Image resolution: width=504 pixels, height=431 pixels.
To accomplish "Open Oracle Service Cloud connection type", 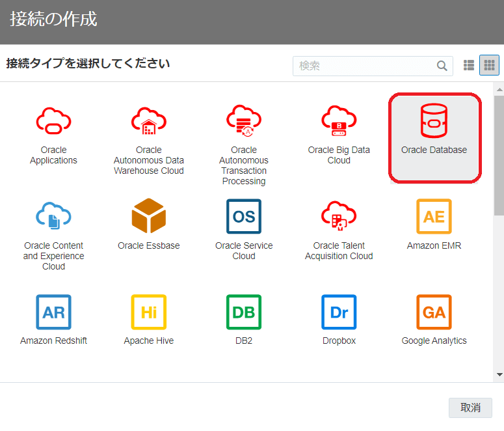I will (244, 216).
